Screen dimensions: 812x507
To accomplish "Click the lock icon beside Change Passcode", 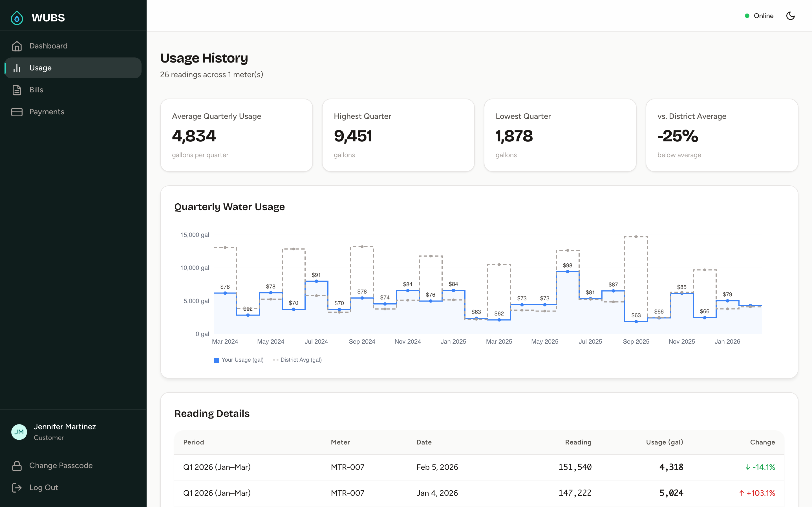I will coord(17,465).
